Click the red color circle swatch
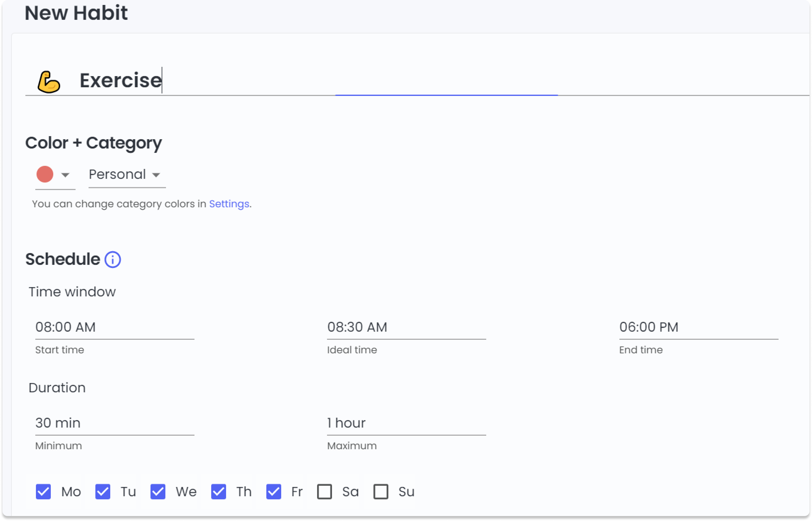 click(45, 174)
